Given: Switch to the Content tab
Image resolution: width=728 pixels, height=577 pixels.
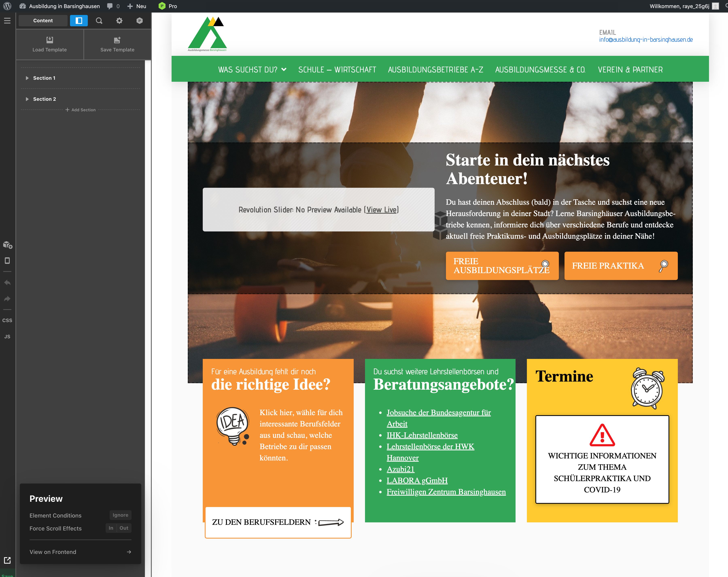Looking at the screenshot, I should tap(43, 21).
